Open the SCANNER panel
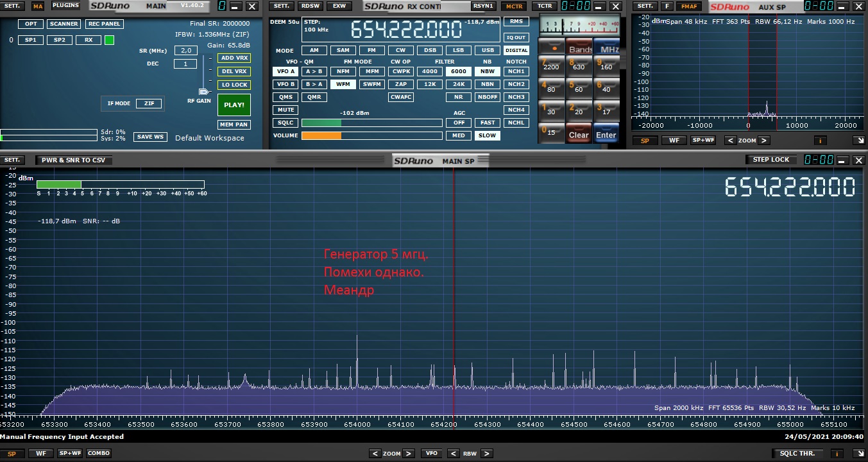Viewport: 868px width, 462px height. click(x=64, y=24)
